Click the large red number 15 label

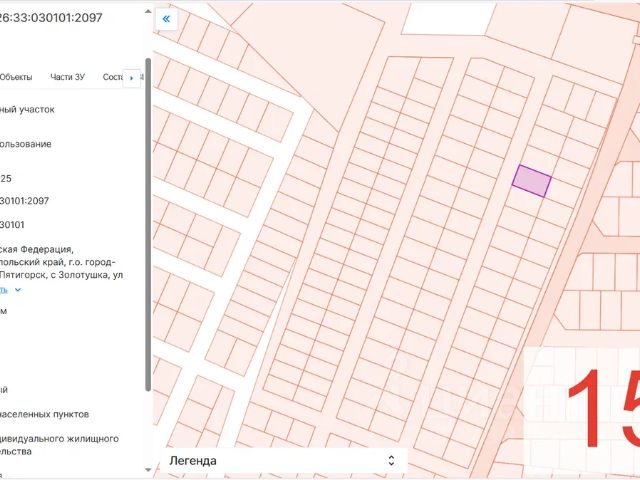tap(603, 408)
